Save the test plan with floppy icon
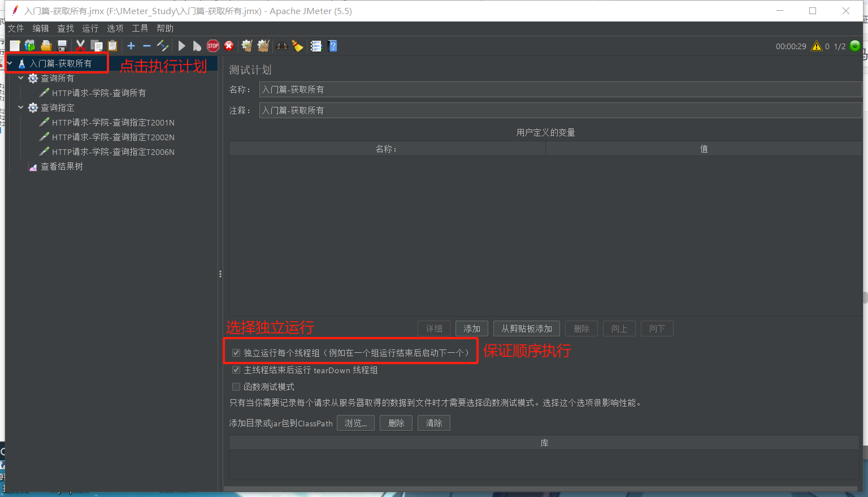Image resolution: width=868 pixels, height=497 pixels. 62,46
